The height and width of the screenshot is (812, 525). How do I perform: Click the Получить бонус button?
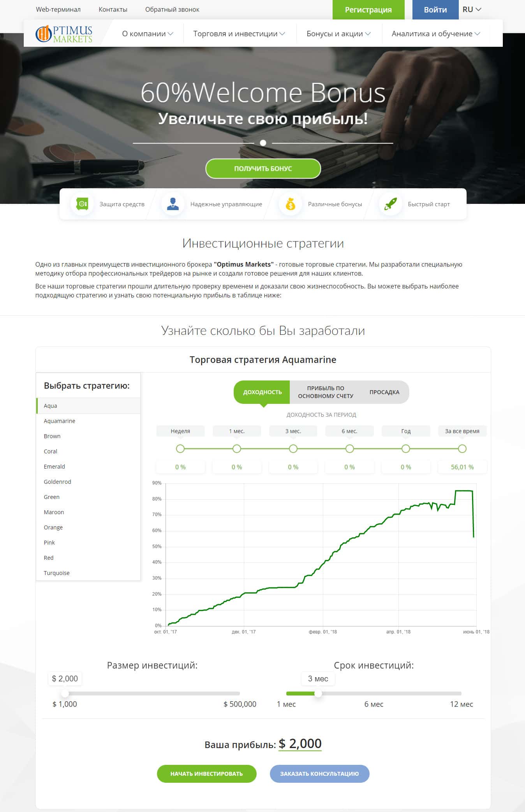[x=263, y=168]
